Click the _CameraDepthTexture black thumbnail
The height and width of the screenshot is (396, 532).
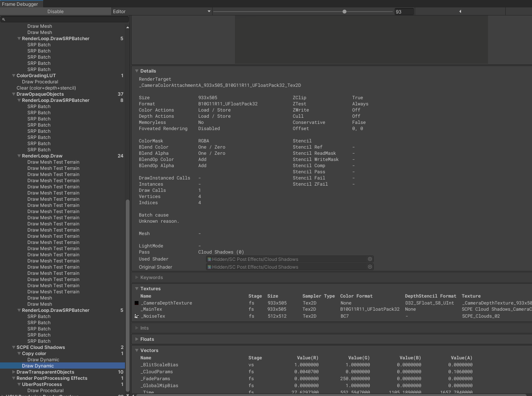(x=137, y=303)
